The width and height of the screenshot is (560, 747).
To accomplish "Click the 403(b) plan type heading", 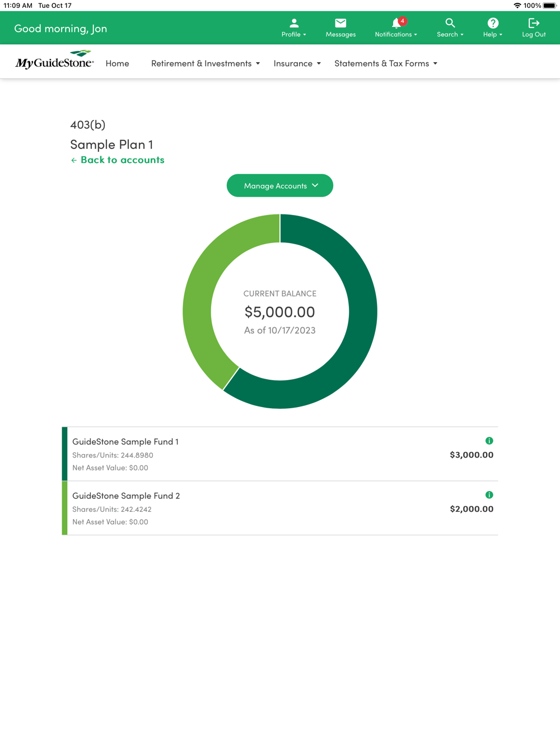I will tap(87, 124).
